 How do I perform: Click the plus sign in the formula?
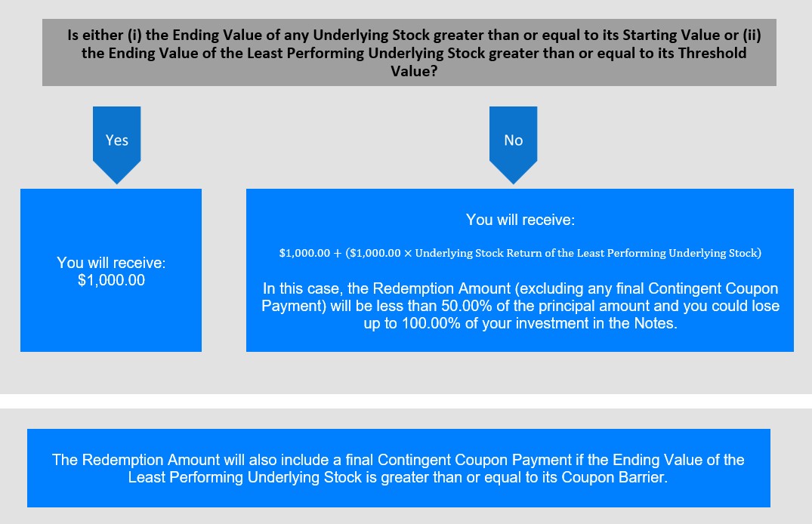click(337, 253)
